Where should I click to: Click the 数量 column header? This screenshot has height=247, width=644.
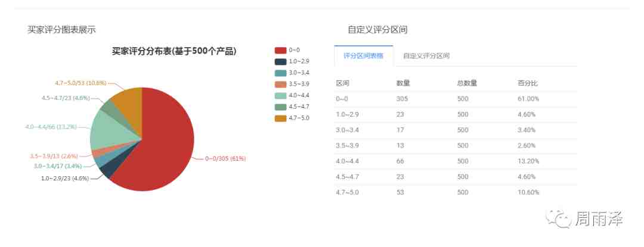tap(403, 83)
